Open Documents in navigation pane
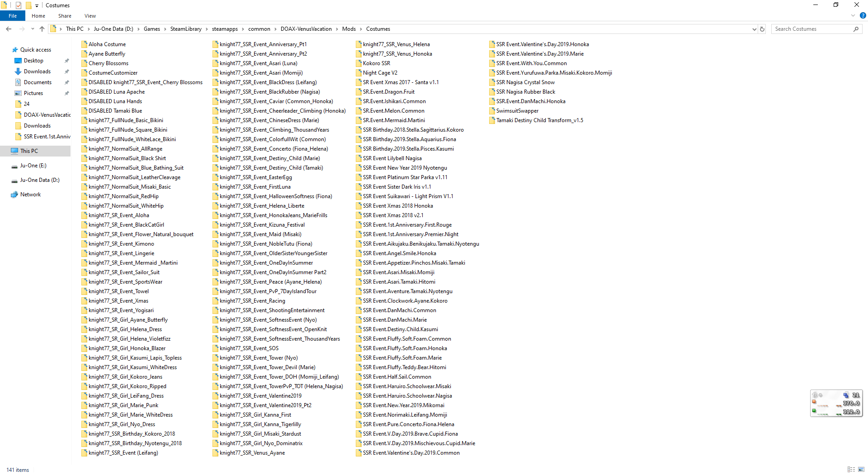 coord(38,82)
